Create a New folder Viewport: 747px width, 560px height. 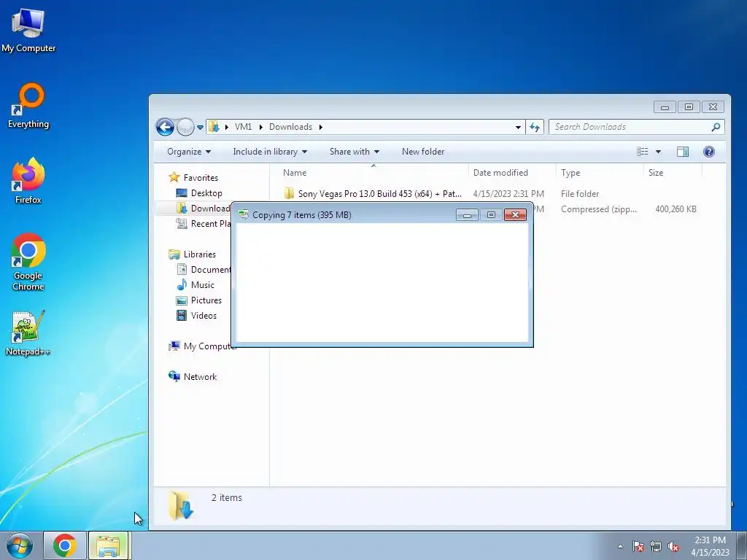coord(423,152)
